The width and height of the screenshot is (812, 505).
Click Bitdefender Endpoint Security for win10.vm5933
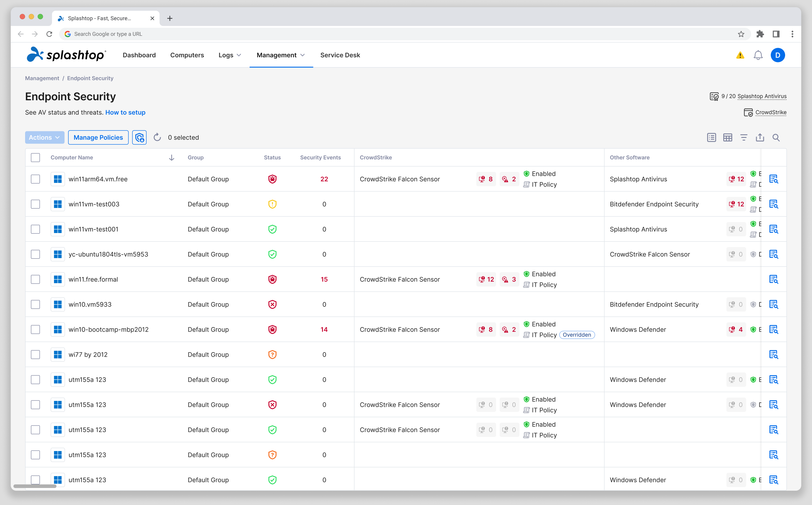(x=654, y=304)
